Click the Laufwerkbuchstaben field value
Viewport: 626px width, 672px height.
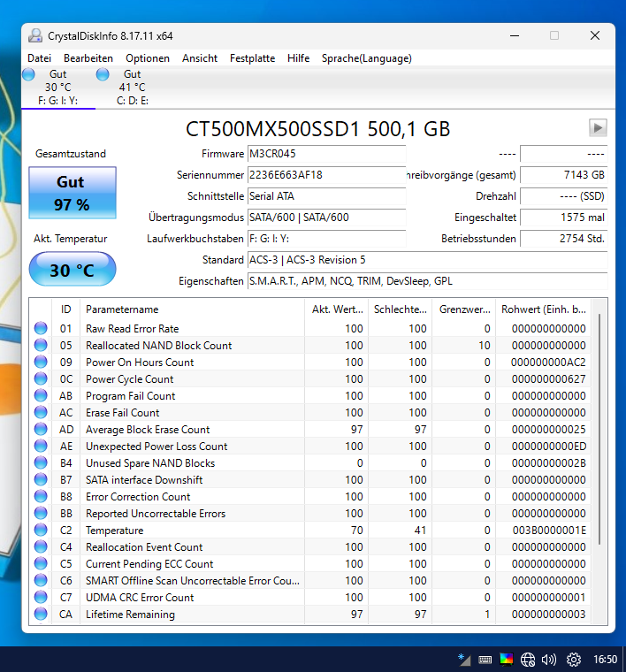(x=326, y=239)
